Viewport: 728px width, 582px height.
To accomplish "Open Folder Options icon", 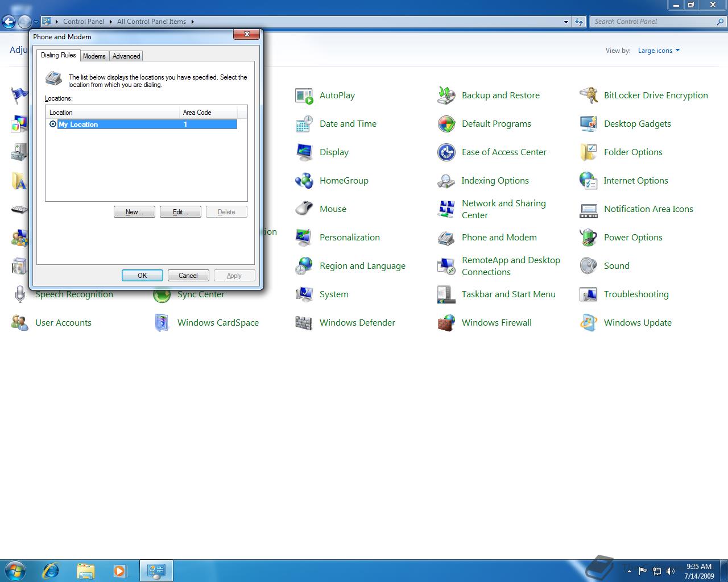I will pyautogui.click(x=588, y=152).
